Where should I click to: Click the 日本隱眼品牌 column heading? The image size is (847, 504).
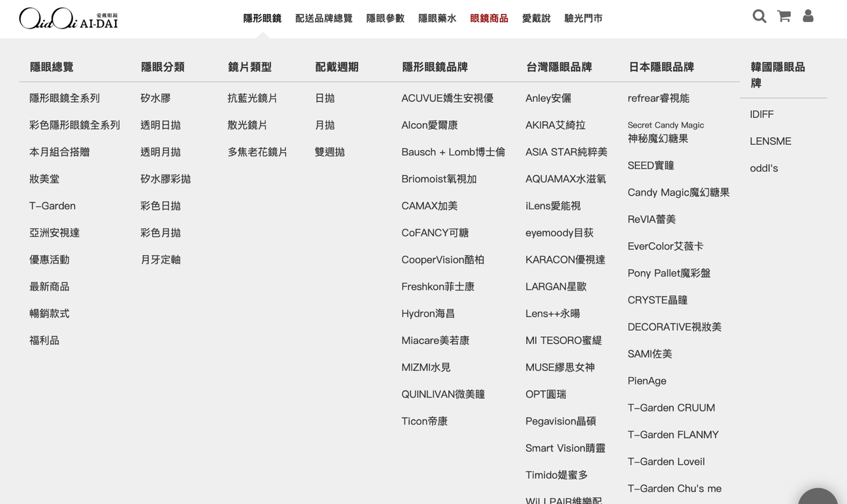661,67
